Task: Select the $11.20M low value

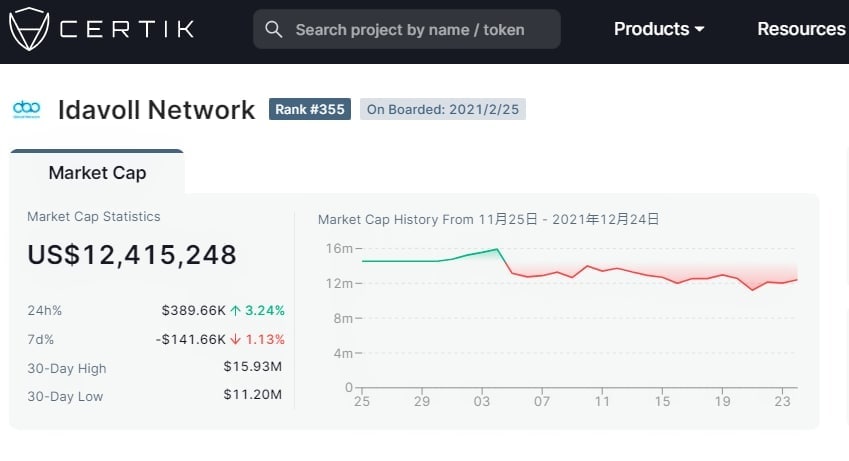Action: click(x=253, y=394)
